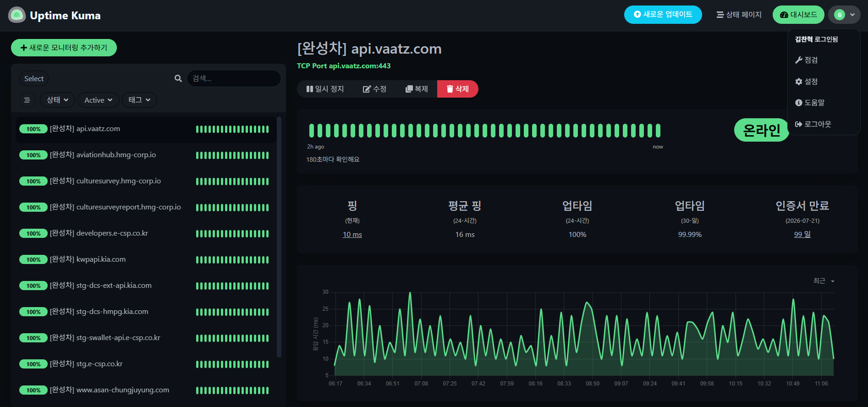Select monitor stg-swallet-api.e-csp.co.kr
The height and width of the screenshot is (407, 868).
point(146,338)
